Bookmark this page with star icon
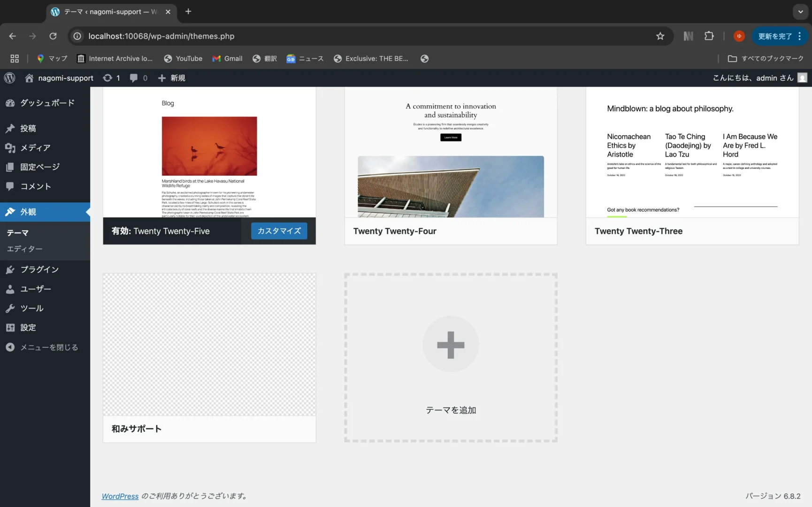 click(x=660, y=36)
